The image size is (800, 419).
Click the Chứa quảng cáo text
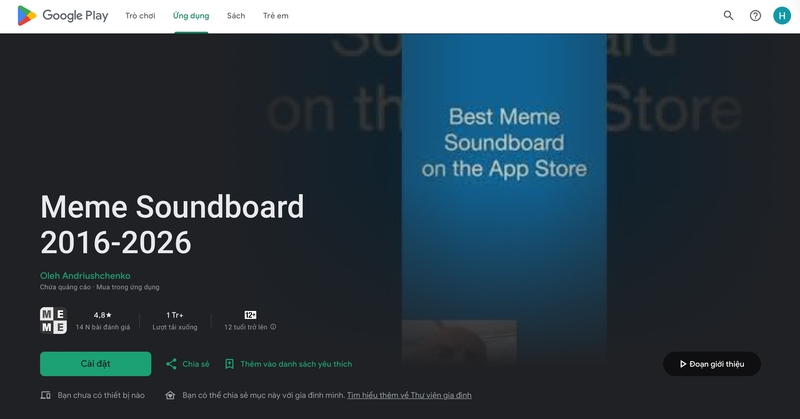click(65, 287)
